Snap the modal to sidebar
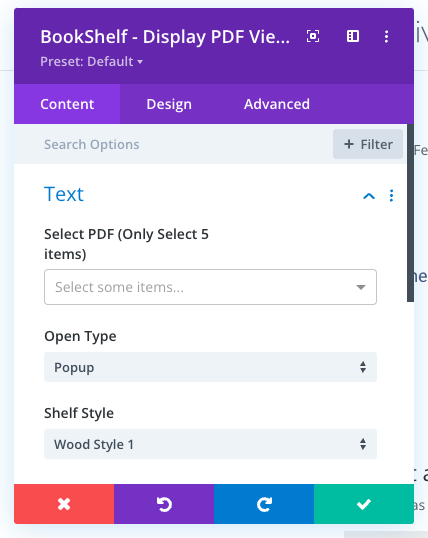This screenshot has width=428, height=538. (353, 36)
